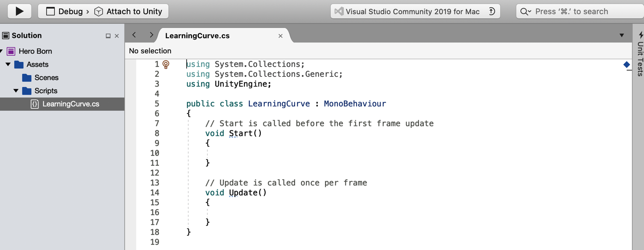Open the search magnifier options dropdown
This screenshot has width=644, height=250.
[x=526, y=11]
